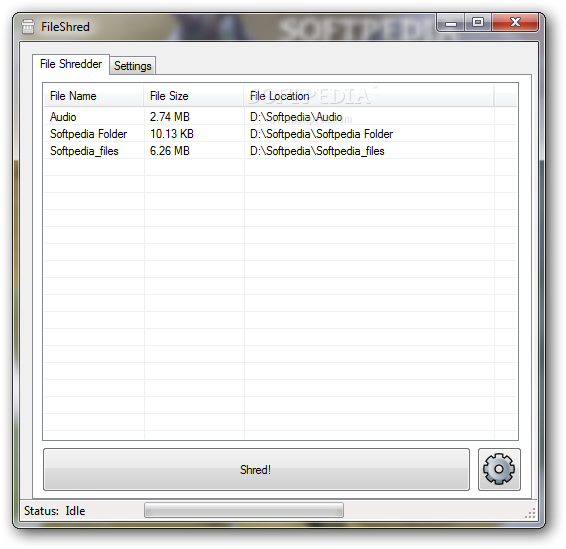The width and height of the screenshot is (566, 549).
Task: Switch to the Settings tab
Action: click(x=132, y=66)
